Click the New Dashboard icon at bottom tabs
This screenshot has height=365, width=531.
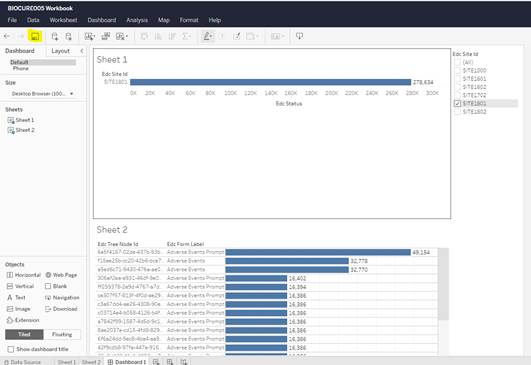point(170,362)
